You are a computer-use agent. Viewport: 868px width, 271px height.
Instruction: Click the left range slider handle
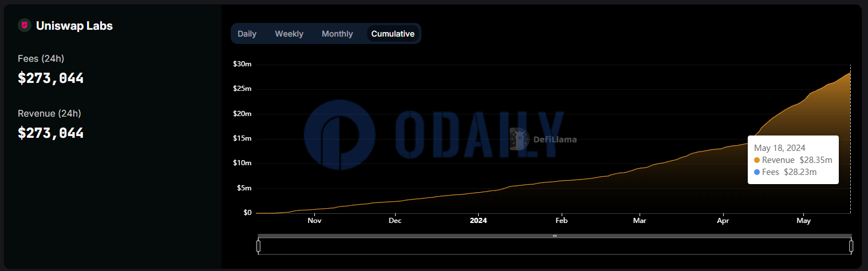[x=258, y=246]
